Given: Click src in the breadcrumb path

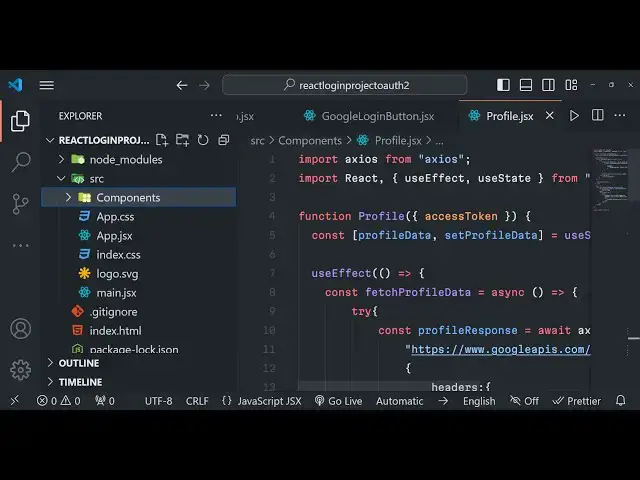Looking at the screenshot, I should 257,141.
